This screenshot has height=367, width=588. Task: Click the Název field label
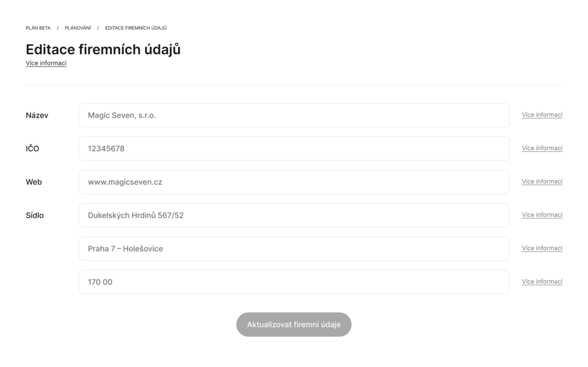37,115
